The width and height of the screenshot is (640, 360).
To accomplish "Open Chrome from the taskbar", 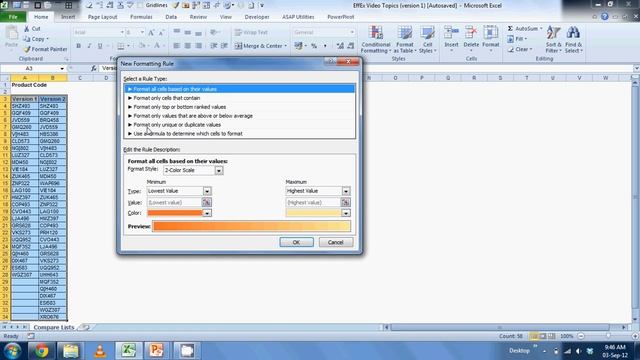I will 41,350.
